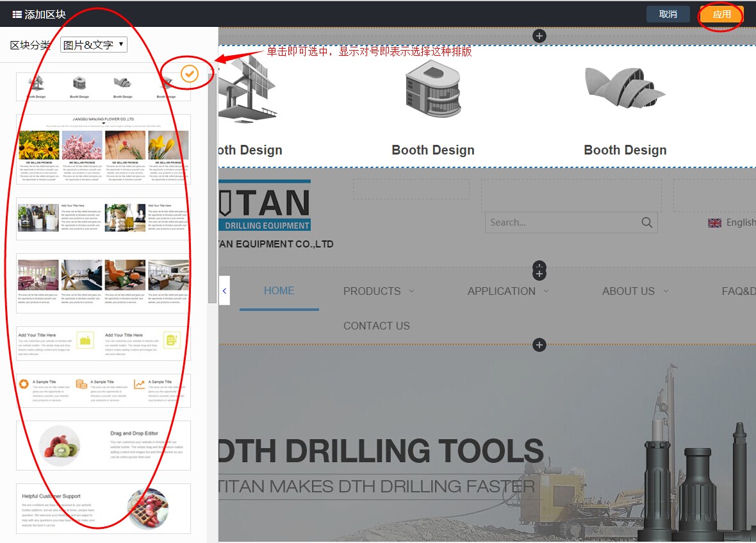Click into the Search input field
Viewport: 756px width, 543px height.
click(561, 222)
